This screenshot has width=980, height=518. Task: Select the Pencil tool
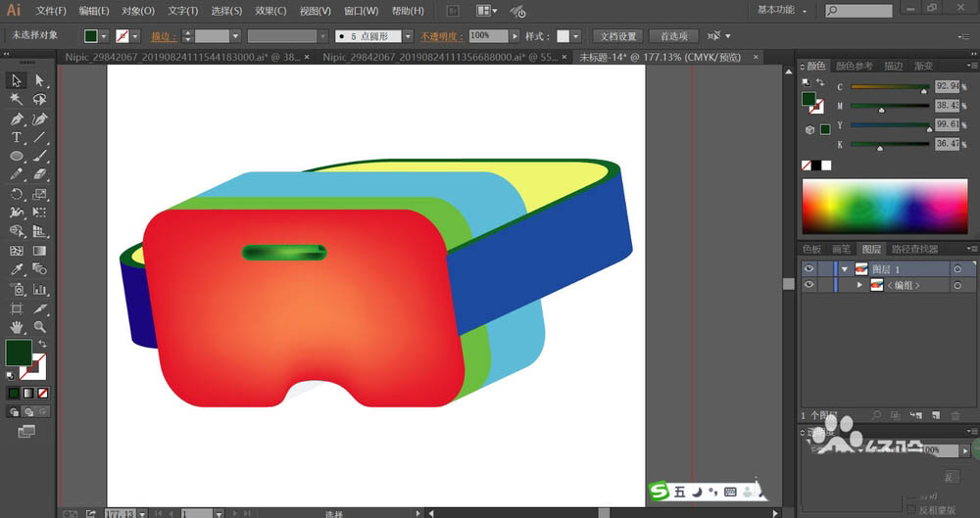point(17,175)
